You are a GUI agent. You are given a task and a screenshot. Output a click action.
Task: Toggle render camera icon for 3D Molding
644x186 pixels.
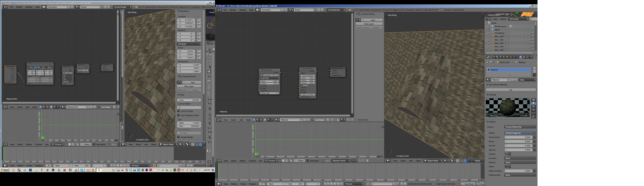[x=533, y=33]
